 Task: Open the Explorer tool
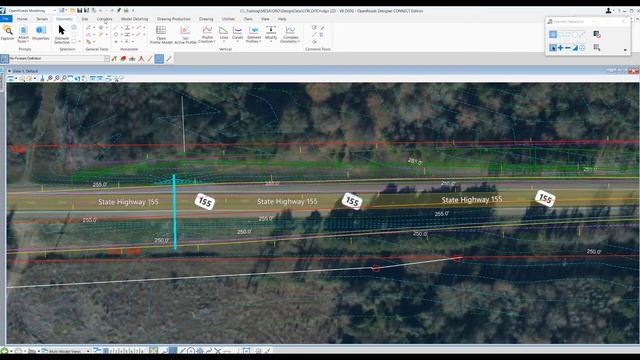point(8,33)
